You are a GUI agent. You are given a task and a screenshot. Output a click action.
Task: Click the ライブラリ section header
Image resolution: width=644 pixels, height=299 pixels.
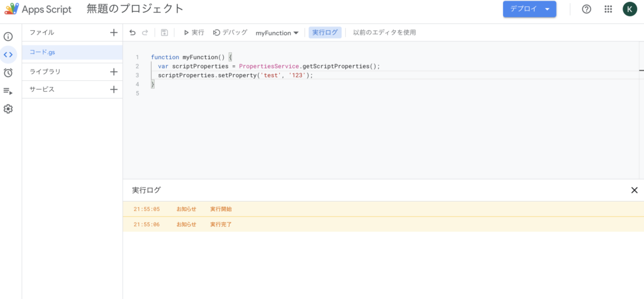45,72
